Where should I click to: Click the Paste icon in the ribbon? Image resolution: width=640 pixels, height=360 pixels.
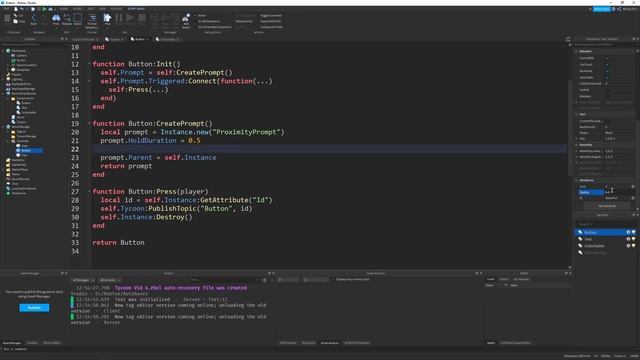7,19
